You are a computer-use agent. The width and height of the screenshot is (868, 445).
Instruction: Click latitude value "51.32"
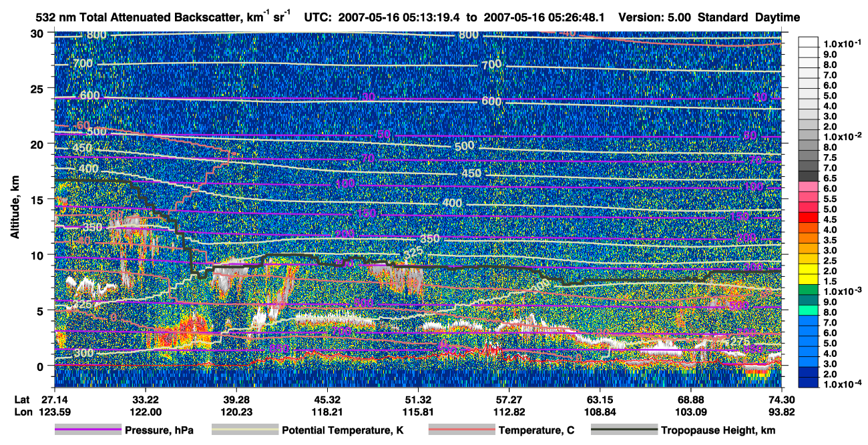pyautogui.click(x=418, y=399)
